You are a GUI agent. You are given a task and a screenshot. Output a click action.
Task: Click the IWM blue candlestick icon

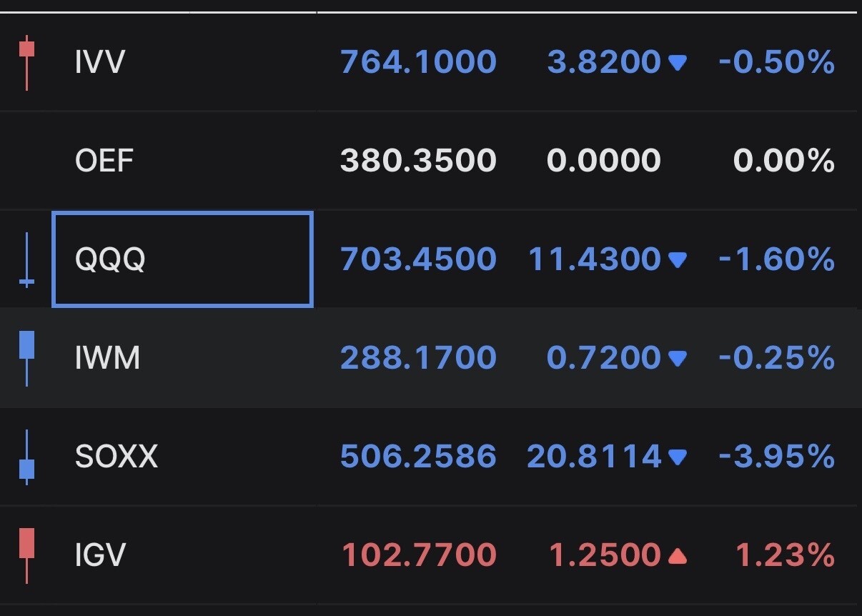point(26,358)
